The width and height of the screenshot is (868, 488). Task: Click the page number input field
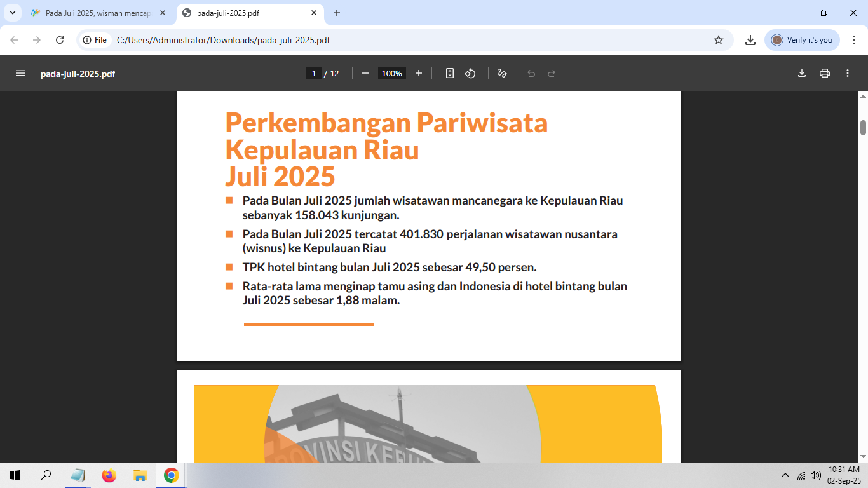tap(313, 73)
